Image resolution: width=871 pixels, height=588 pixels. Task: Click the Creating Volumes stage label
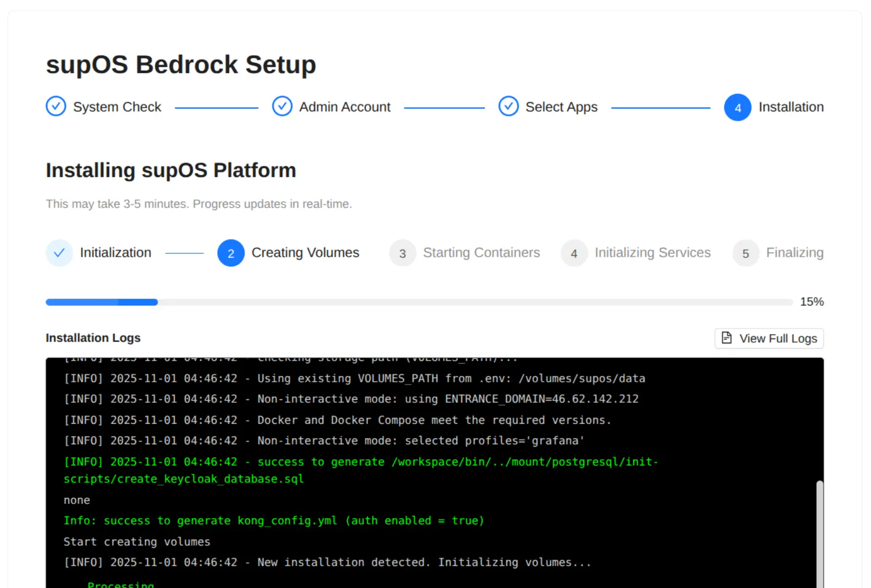tap(305, 253)
